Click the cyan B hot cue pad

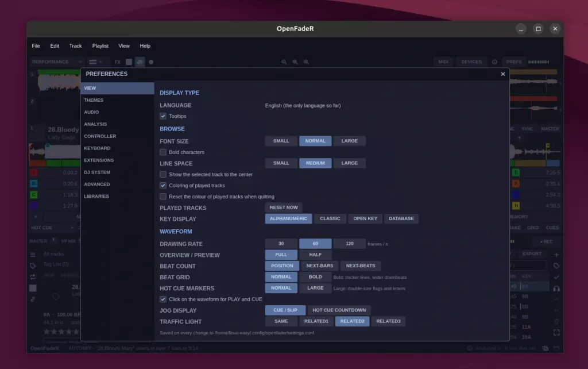coord(34,183)
